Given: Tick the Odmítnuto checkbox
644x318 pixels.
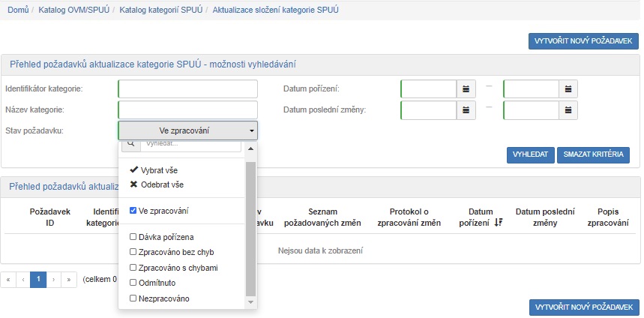Looking at the screenshot, I should [x=133, y=283].
